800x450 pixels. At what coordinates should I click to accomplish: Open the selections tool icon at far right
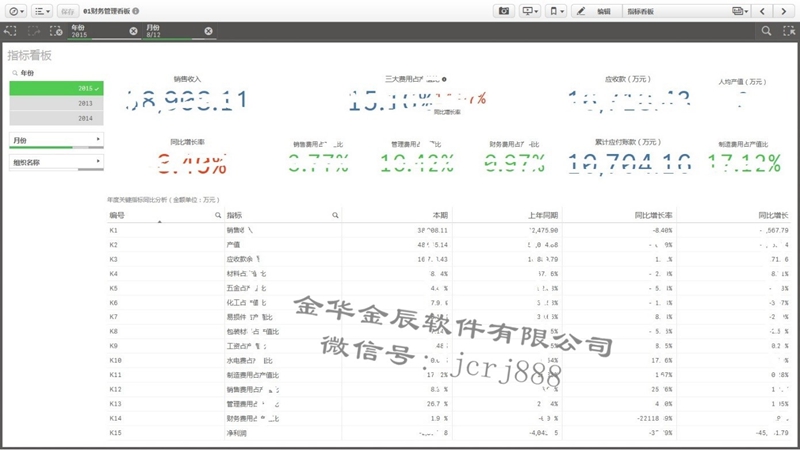tap(786, 31)
